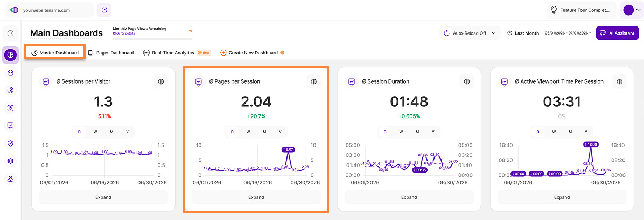The width and height of the screenshot is (644, 220).
Task: Open website in new tab icon
Action: 104,10
